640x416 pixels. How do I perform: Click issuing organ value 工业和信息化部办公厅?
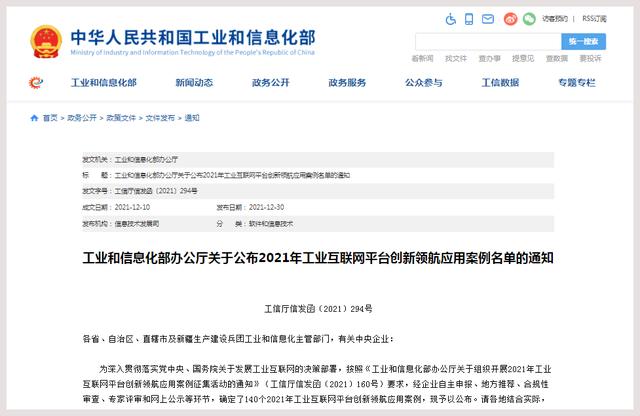[x=146, y=160]
